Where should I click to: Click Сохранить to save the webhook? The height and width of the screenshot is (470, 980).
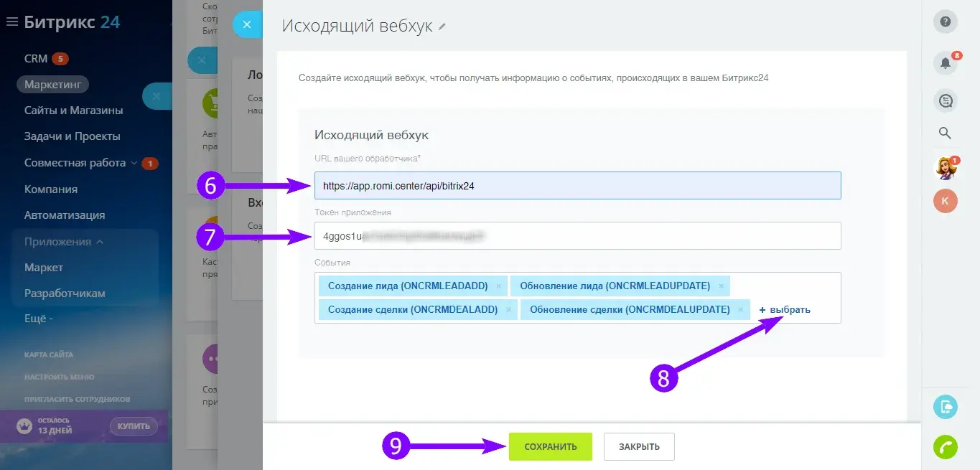pos(551,446)
